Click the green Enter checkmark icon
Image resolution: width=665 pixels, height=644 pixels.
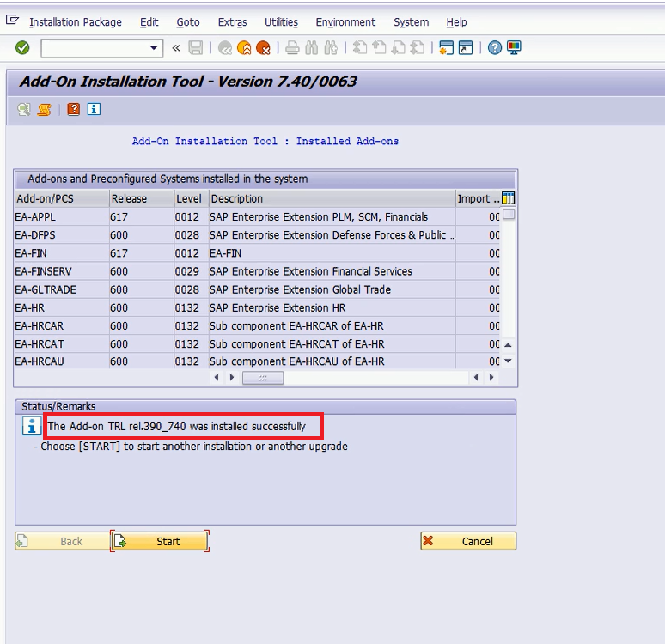[22, 48]
